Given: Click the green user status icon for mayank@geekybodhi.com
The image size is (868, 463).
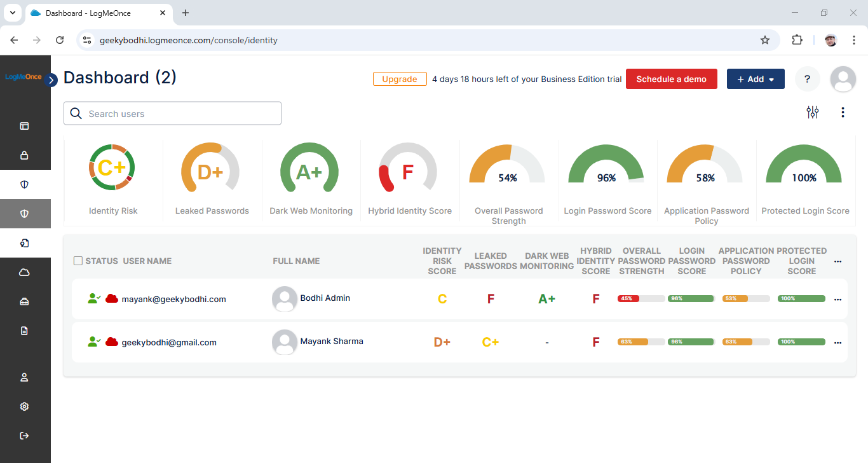Looking at the screenshot, I should (x=94, y=298).
